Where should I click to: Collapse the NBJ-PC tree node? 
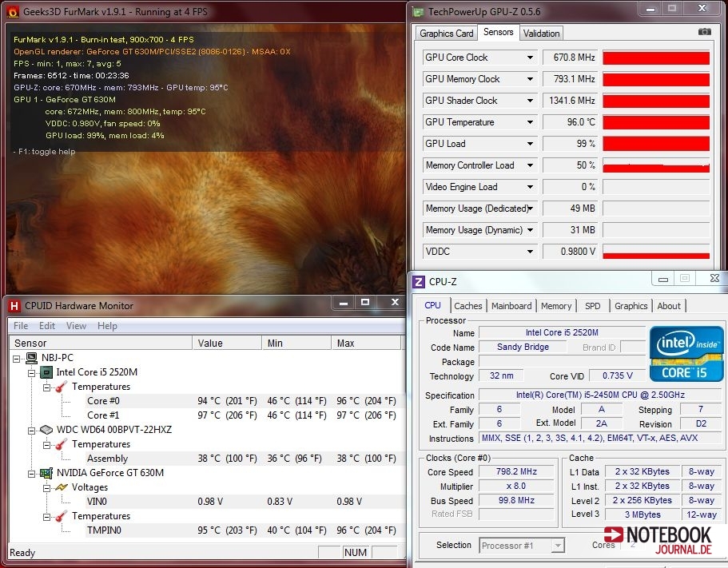(17, 359)
